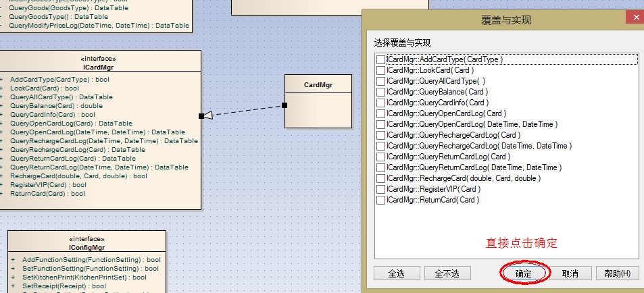
Task: Select ReturnCard(Card) : bool in diagram
Action: (47, 194)
